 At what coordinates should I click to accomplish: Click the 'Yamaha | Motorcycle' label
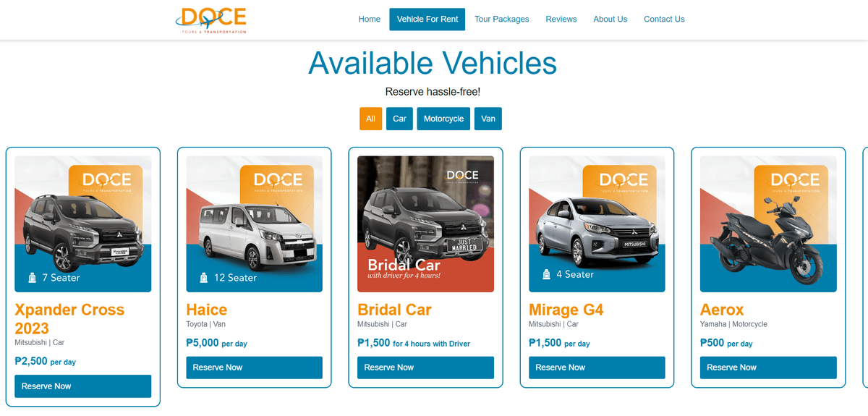(x=733, y=324)
